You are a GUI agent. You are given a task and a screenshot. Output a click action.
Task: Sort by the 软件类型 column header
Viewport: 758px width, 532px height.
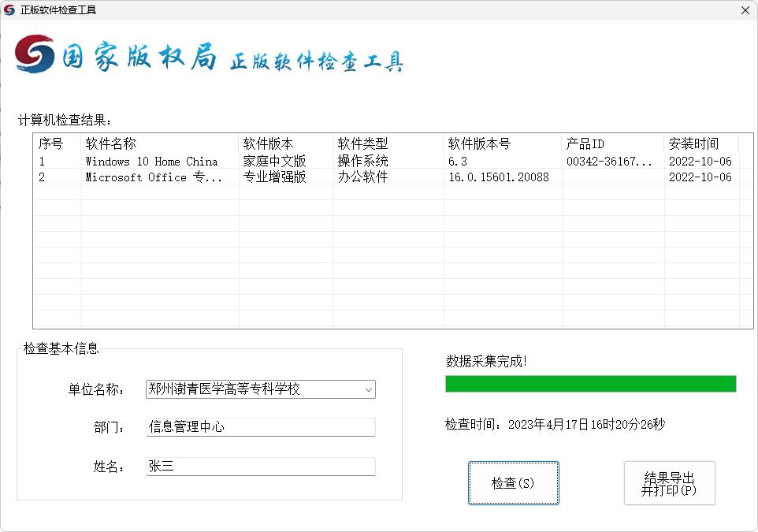click(388, 143)
